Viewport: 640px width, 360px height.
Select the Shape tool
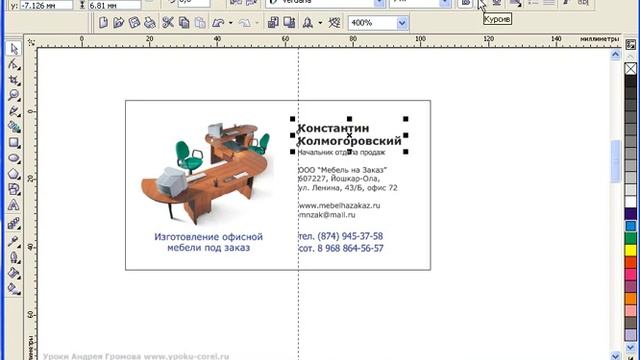point(13,64)
